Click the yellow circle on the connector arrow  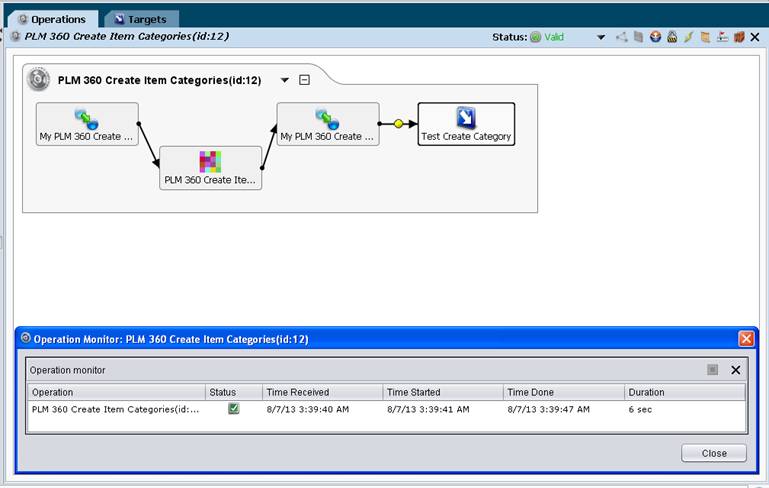(398, 124)
